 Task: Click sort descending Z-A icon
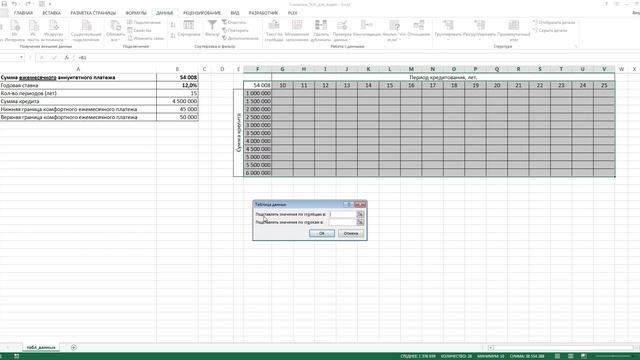[x=173, y=36]
